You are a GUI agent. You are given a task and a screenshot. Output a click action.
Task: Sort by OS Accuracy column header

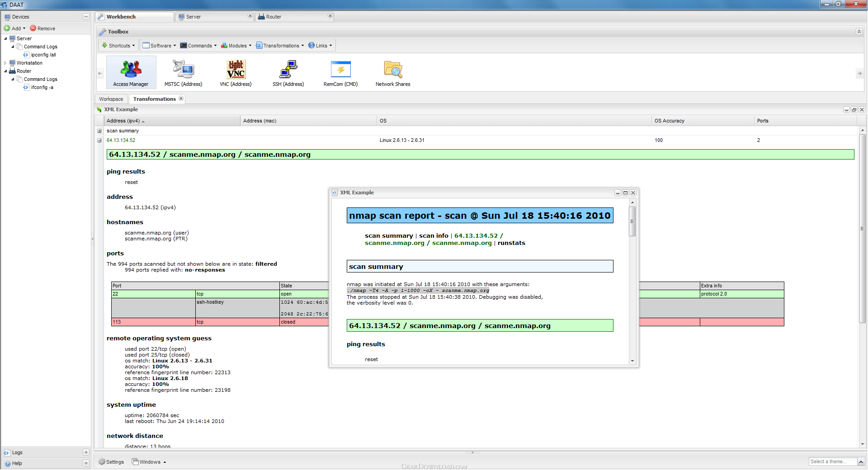[x=703, y=121]
